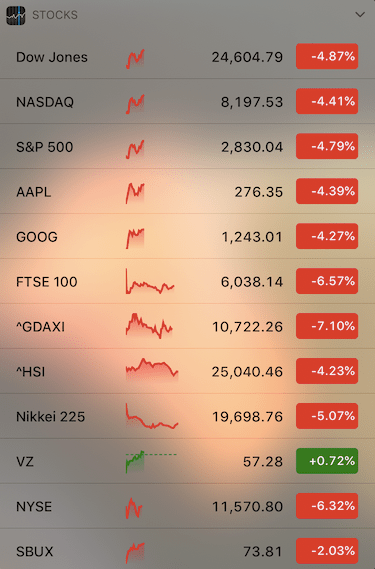Toggle the ^GDAXI -7.10% change badge
Image resolution: width=375 pixels, height=569 pixels.
click(x=327, y=326)
